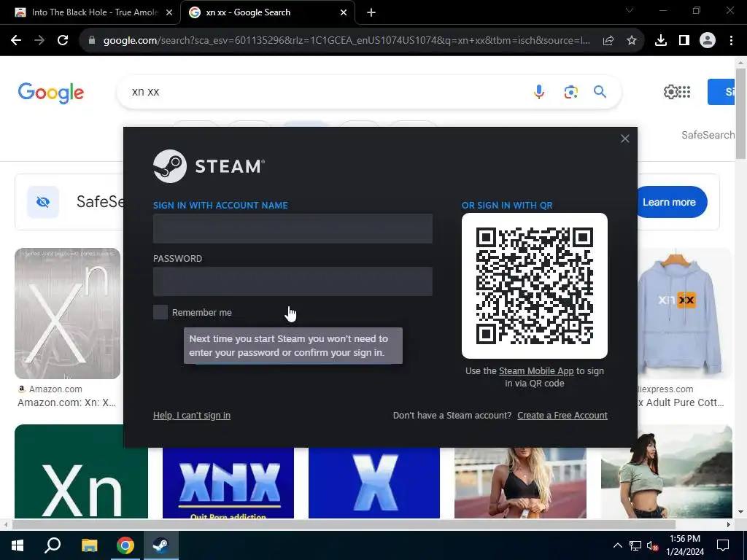Screen dimensions: 747x560
Task: Open the Steam Mobile App link
Action: (536, 371)
